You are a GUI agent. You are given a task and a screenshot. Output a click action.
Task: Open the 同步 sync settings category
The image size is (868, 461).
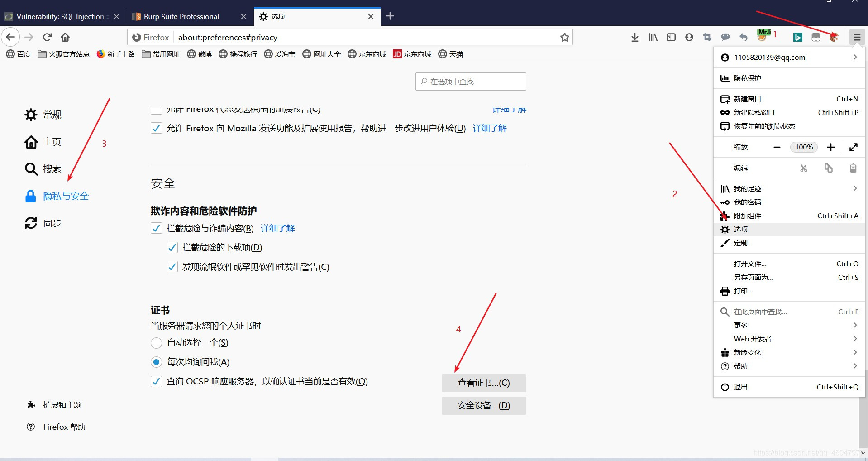[x=43, y=223]
